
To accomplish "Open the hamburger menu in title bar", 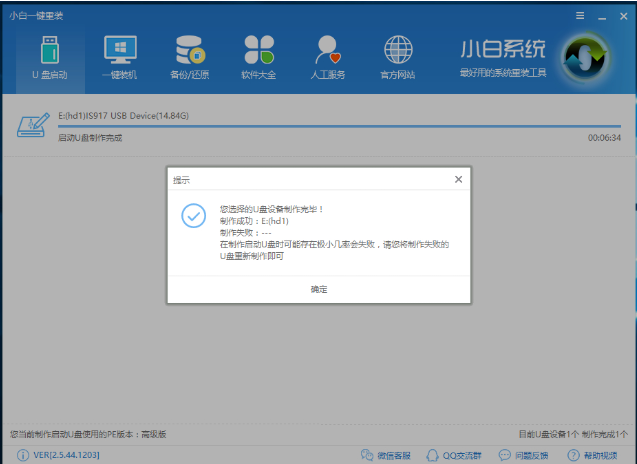I will (x=581, y=15).
